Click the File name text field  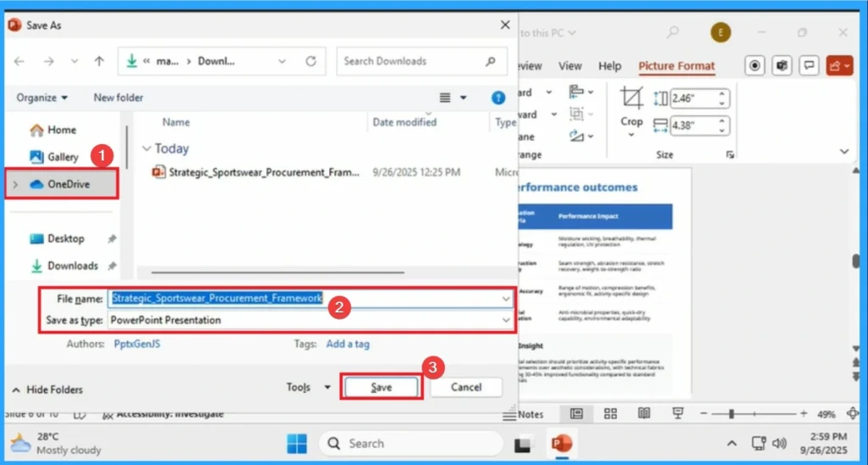pyautogui.click(x=303, y=299)
